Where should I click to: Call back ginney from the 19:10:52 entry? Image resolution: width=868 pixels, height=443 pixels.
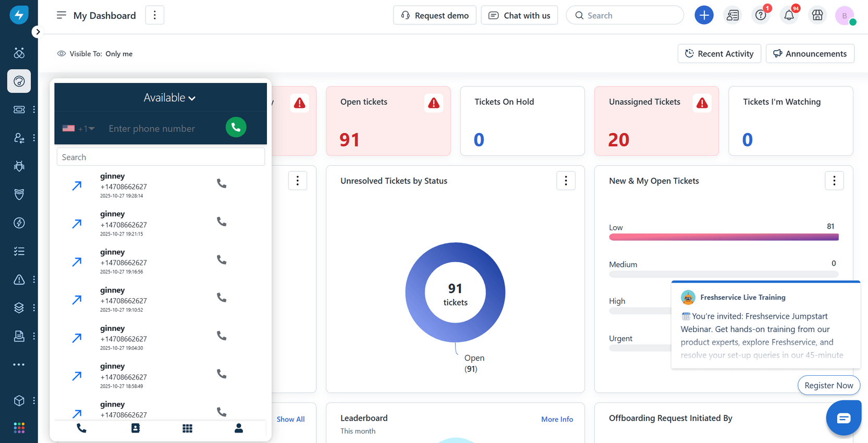(222, 298)
